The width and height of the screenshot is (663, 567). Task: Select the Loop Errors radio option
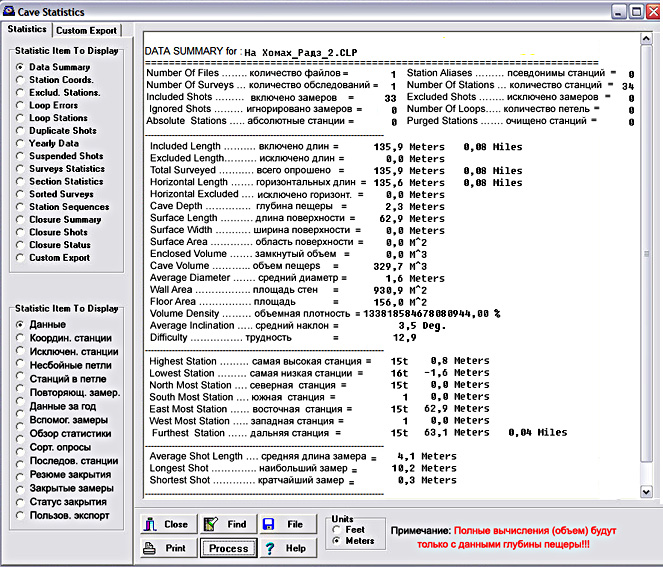[20, 105]
